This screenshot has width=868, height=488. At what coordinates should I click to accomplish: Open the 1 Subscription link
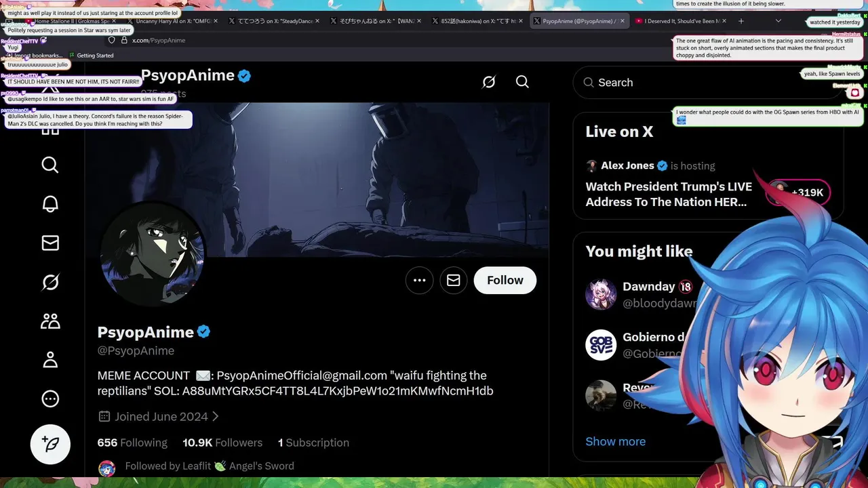tap(313, 443)
